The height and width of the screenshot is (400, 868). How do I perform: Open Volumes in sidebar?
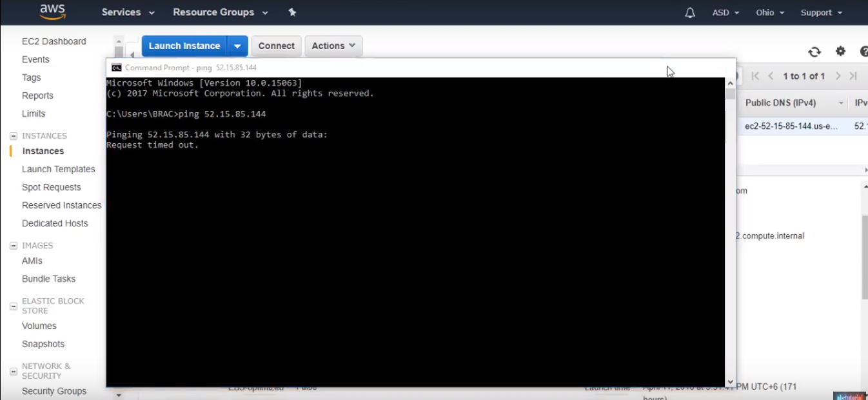pyautogui.click(x=39, y=326)
